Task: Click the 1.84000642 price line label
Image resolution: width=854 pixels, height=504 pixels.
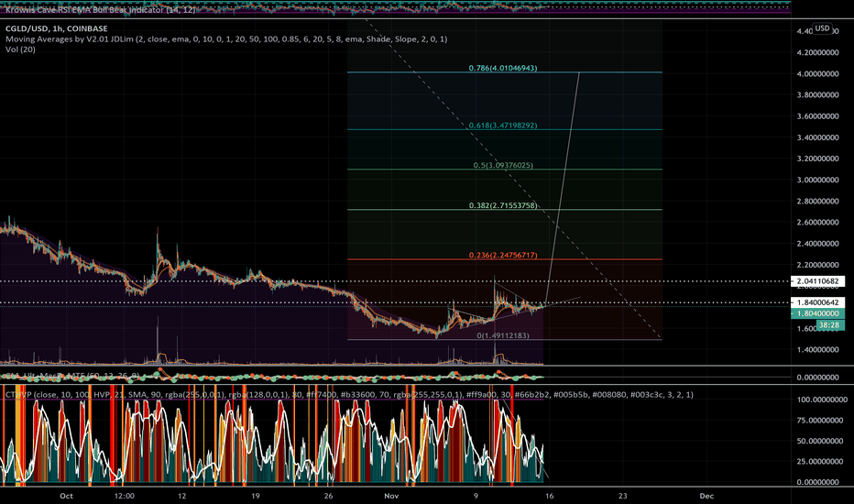Action: pos(818,302)
